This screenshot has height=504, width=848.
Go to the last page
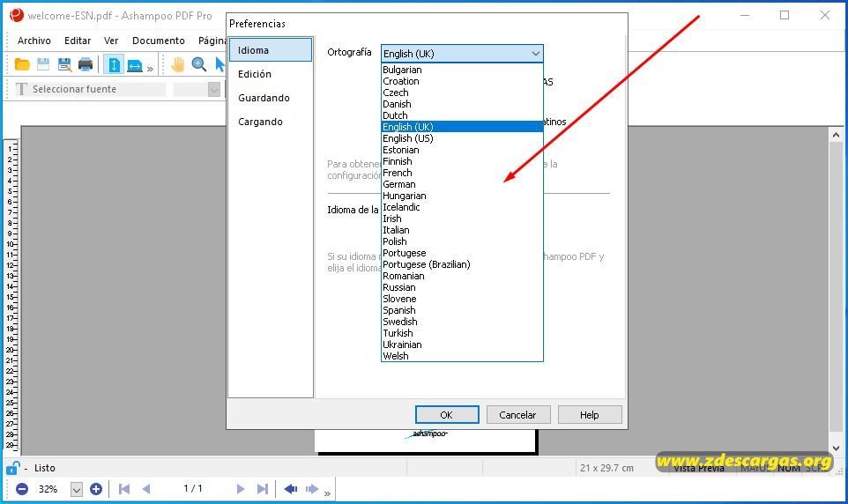pos(263,489)
